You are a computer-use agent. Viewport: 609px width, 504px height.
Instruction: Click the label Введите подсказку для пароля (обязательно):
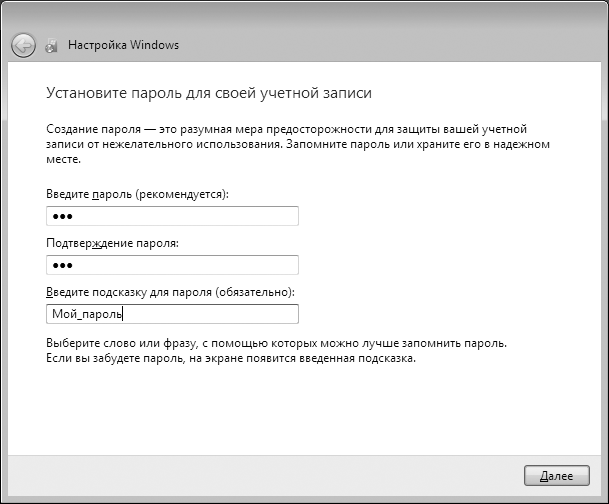pos(171,292)
